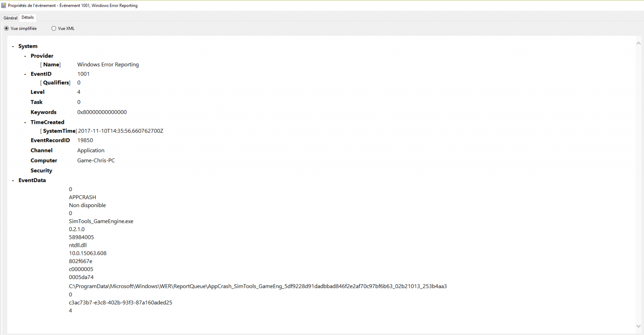Click the TimeCreated tree heading
Image resolution: width=644 pixels, height=335 pixels.
(47, 122)
